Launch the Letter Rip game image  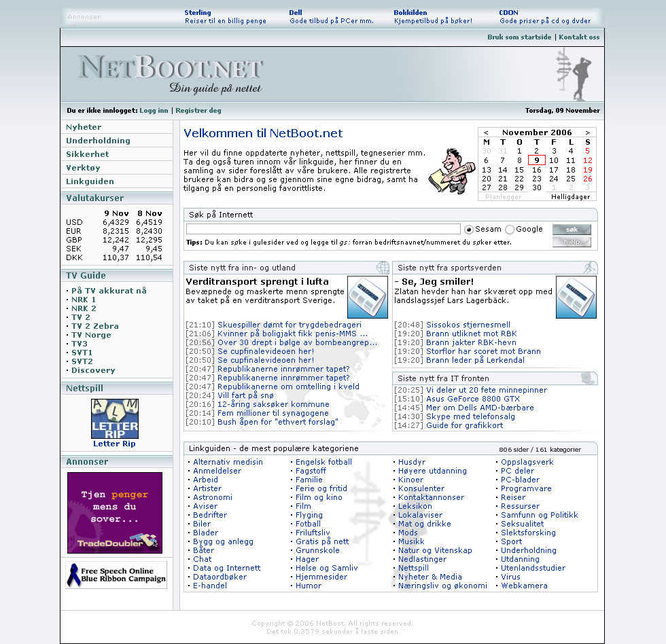click(x=115, y=418)
